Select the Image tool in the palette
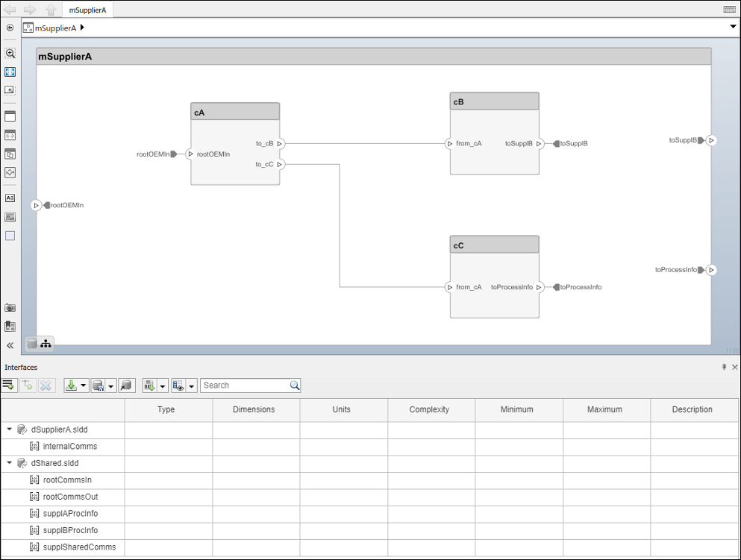This screenshot has width=741, height=560. 10,216
